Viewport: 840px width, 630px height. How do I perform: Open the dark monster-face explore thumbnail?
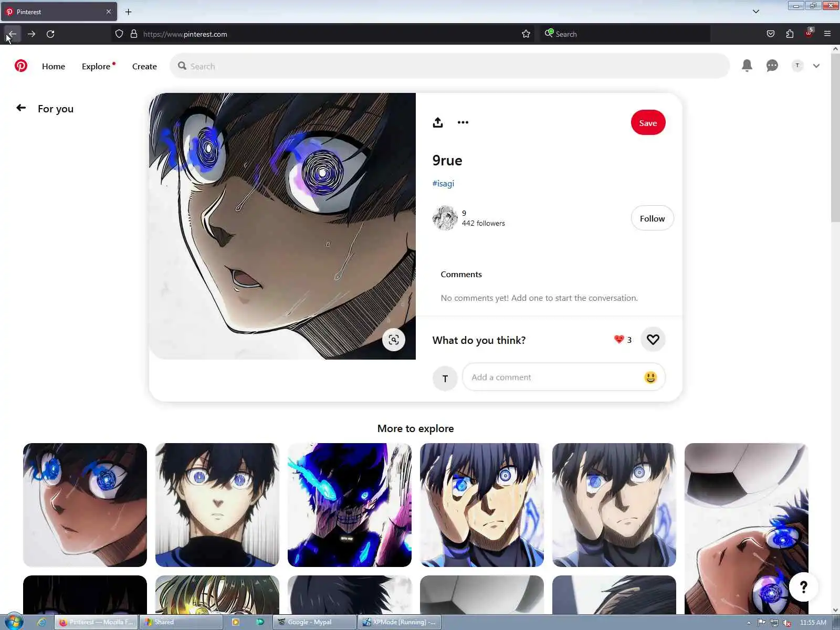pyautogui.click(x=350, y=505)
